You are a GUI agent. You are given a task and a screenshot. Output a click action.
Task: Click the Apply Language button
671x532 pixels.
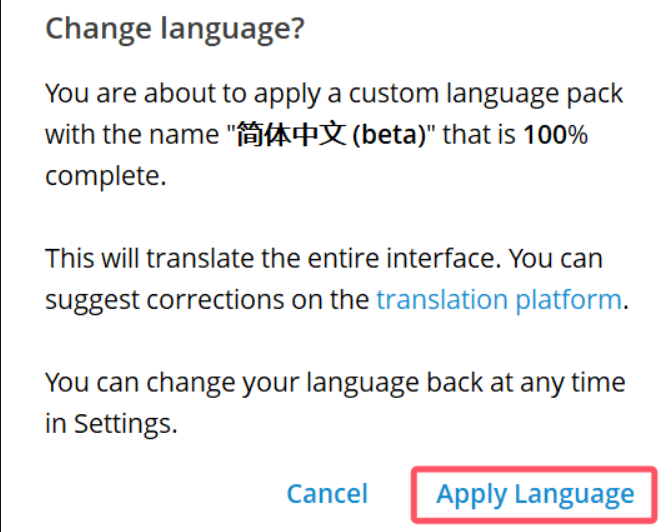535,493
